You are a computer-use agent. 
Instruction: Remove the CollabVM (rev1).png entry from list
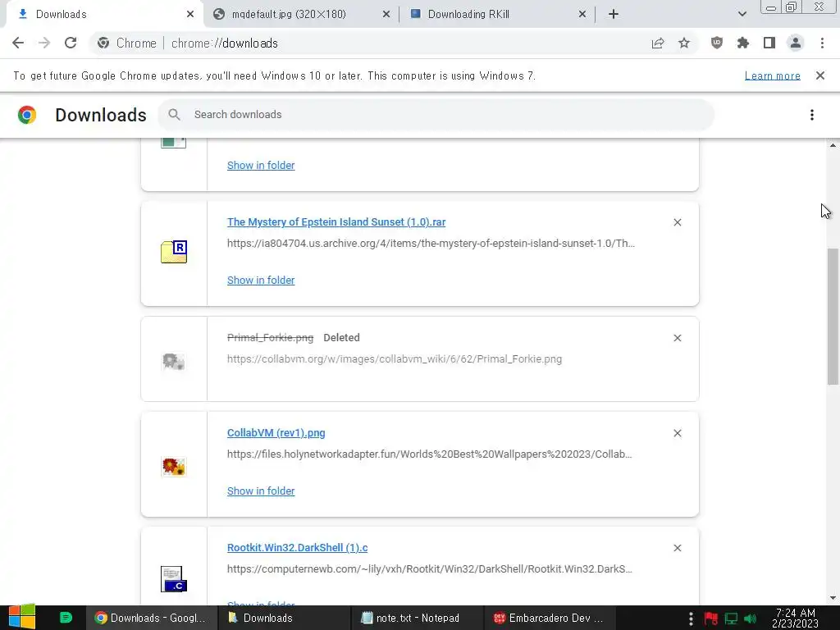[x=678, y=433]
